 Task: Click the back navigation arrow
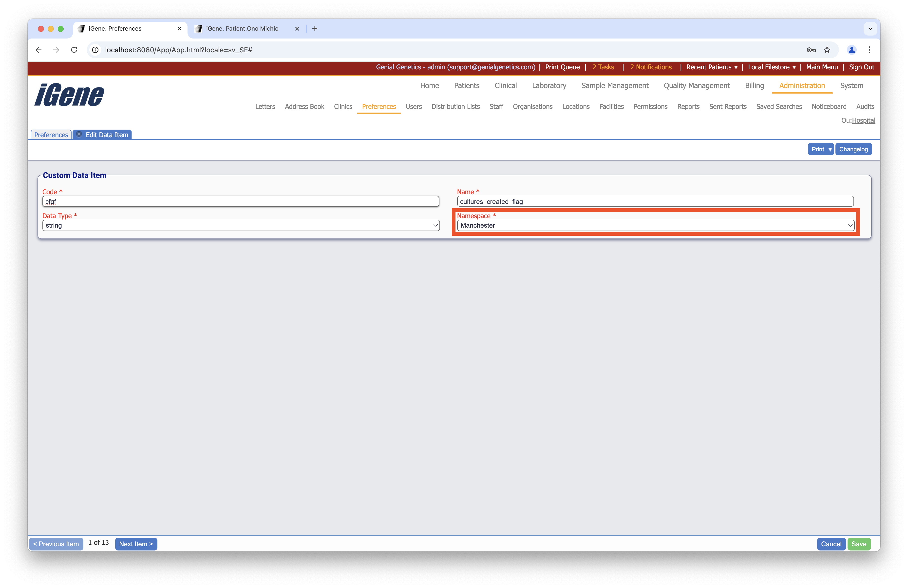coord(38,50)
